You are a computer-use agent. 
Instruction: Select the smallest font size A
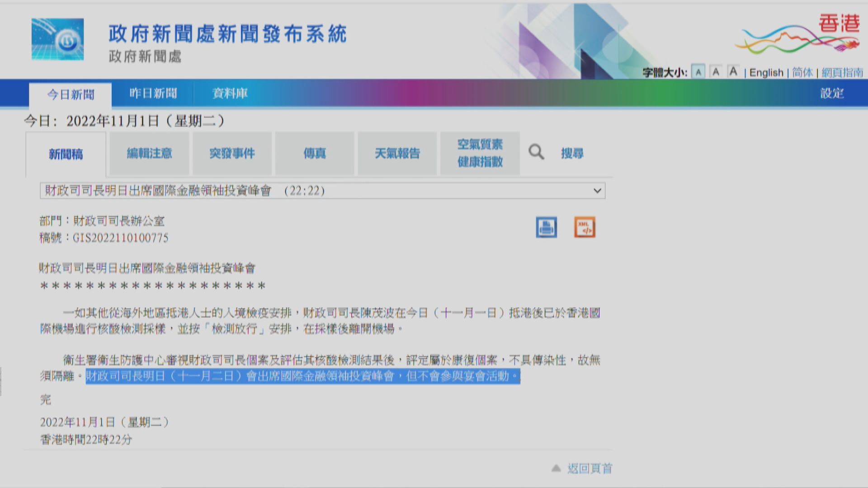698,72
